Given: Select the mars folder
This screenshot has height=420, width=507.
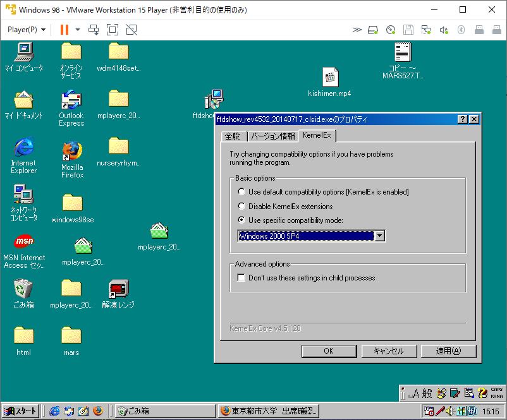Looking at the screenshot, I should (x=71, y=341).
